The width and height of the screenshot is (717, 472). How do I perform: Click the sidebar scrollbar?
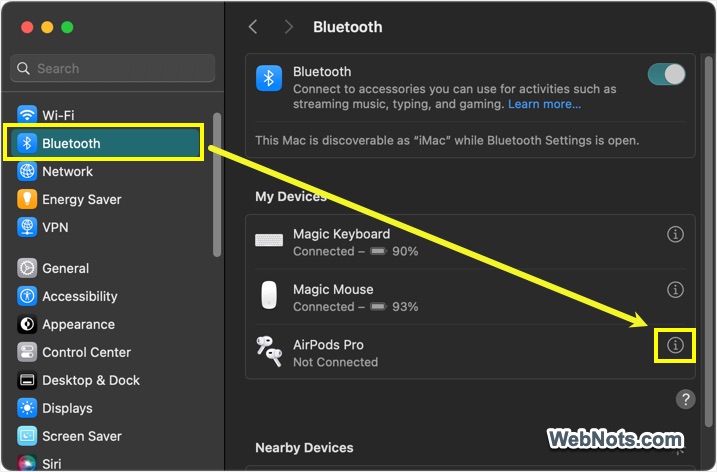(x=217, y=184)
